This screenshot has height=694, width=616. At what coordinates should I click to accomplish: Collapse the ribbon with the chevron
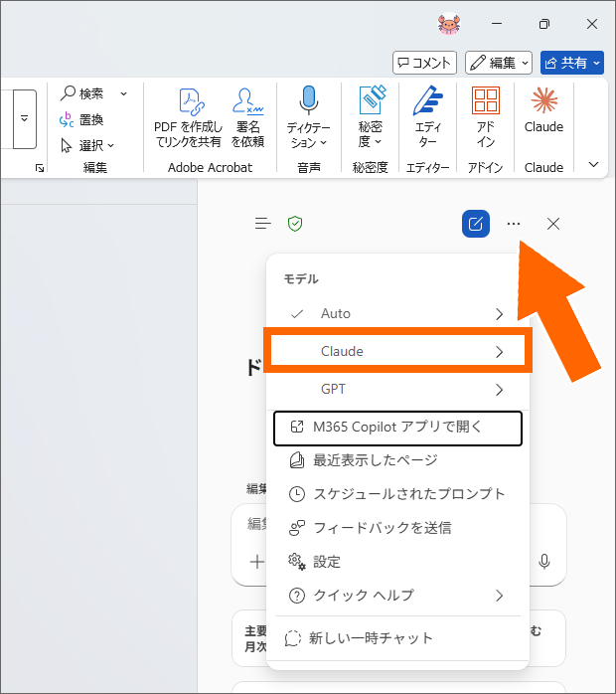594,165
